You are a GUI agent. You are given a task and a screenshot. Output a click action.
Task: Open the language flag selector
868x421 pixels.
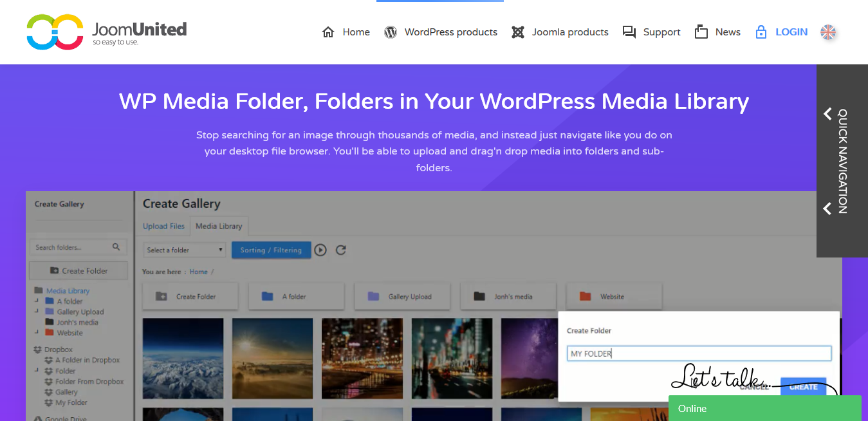coord(828,32)
